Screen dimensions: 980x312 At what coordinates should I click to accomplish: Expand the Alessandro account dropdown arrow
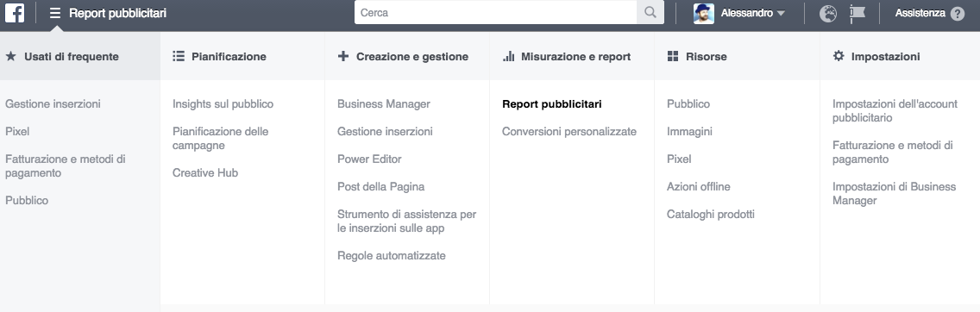781,13
